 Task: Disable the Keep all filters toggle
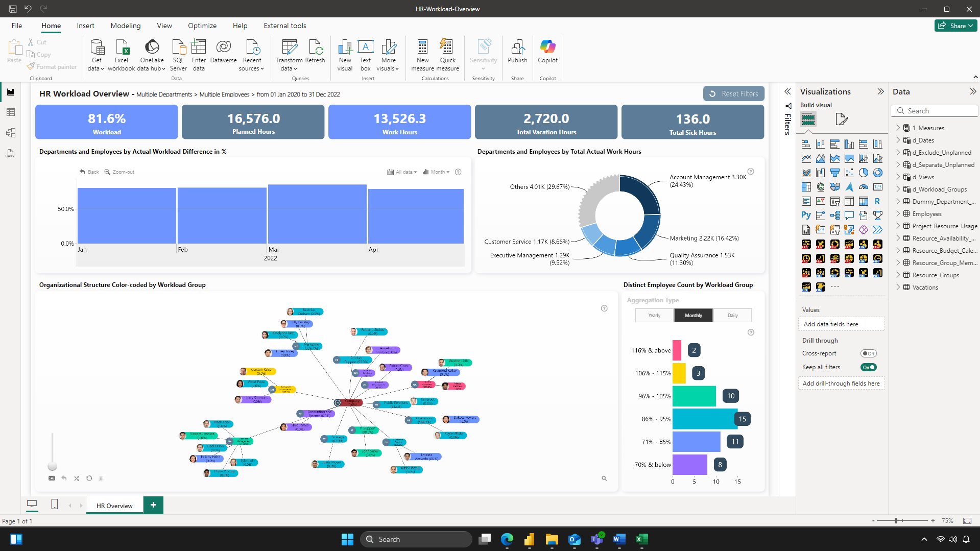coord(868,367)
